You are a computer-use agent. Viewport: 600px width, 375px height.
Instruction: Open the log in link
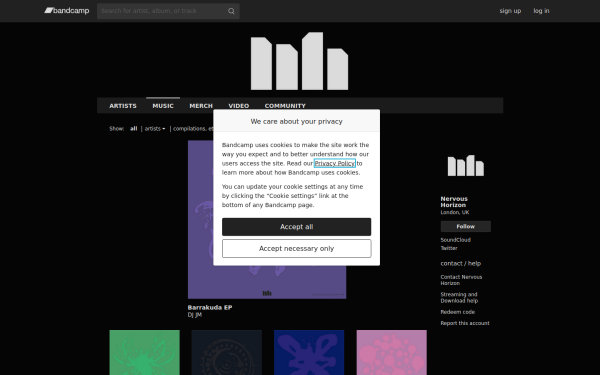(541, 11)
